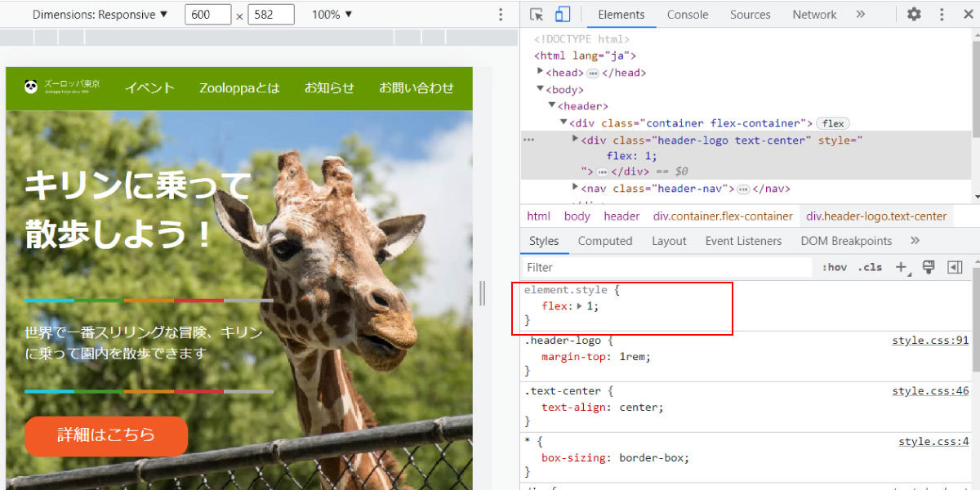980x490 pixels.
Task: Collapse the container flex-container div
Action: tap(563, 122)
